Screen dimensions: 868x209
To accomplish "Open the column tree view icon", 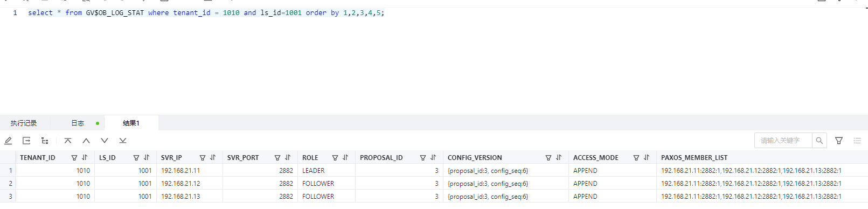I will [x=45, y=141].
